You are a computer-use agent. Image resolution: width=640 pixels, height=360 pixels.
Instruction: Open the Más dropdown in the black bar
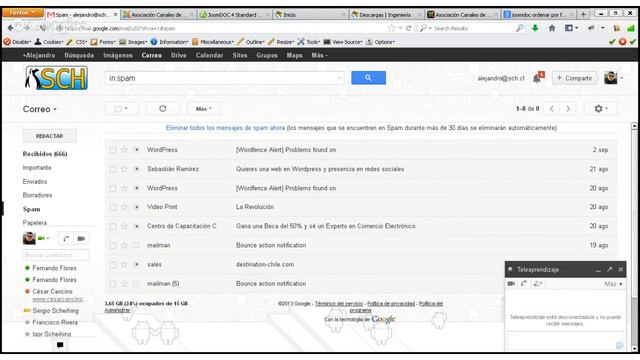coord(320,55)
